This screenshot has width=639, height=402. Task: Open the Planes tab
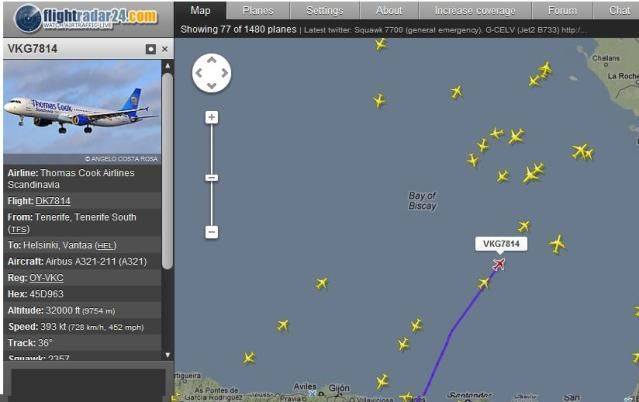tap(258, 10)
